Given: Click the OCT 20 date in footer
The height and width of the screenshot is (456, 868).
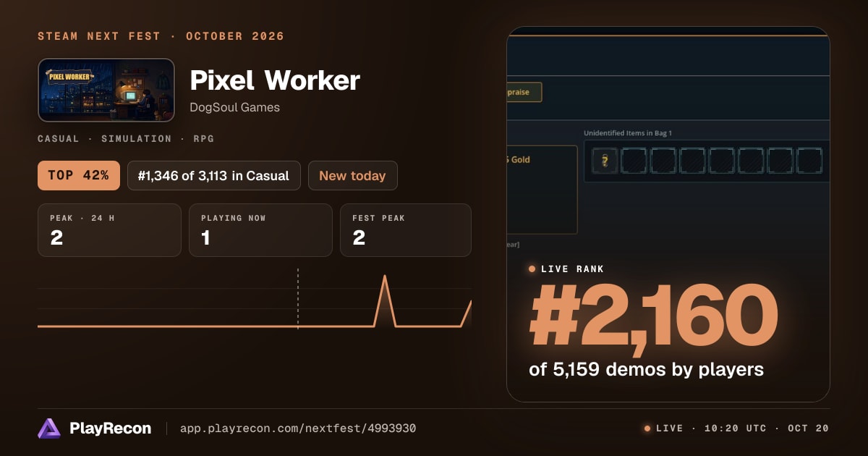Looking at the screenshot, I should pyautogui.click(x=809, y=428).
